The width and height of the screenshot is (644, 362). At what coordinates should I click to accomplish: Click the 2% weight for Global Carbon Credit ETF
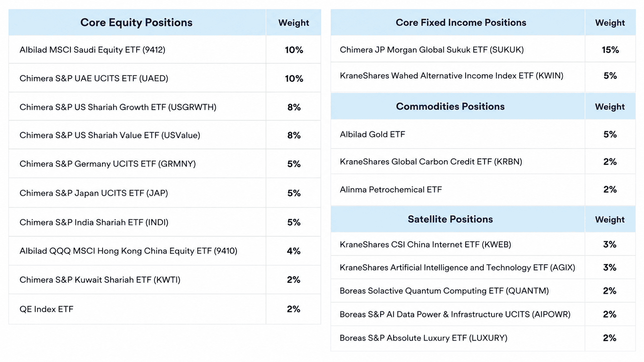pos(610,162)
